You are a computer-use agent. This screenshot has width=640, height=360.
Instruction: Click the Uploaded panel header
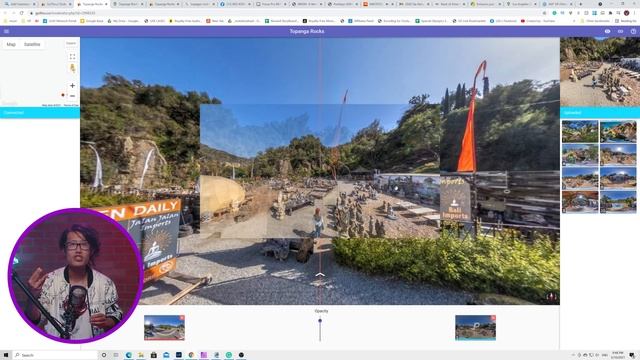[600, 113]
